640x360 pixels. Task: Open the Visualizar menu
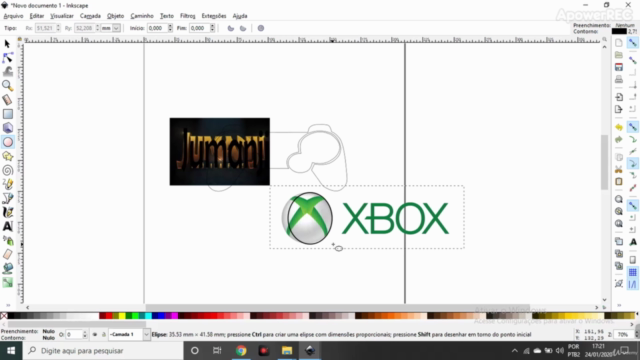(x=62, y=16)
